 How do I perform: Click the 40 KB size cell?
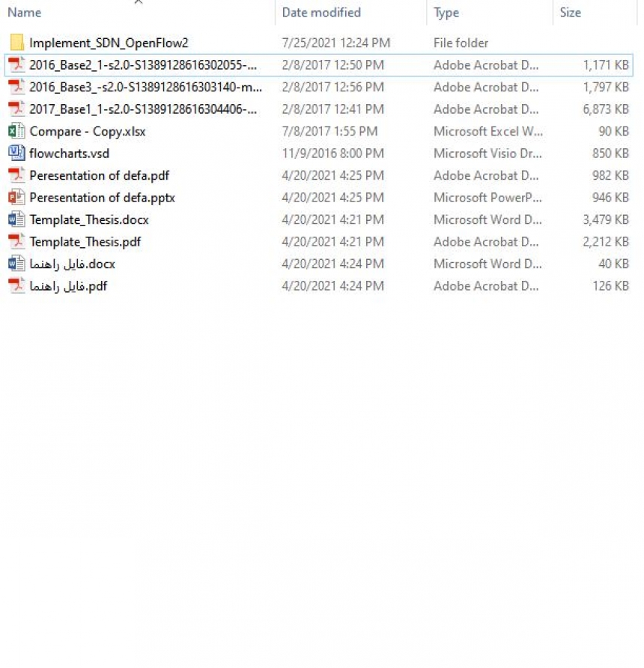(x=614, y=264)
